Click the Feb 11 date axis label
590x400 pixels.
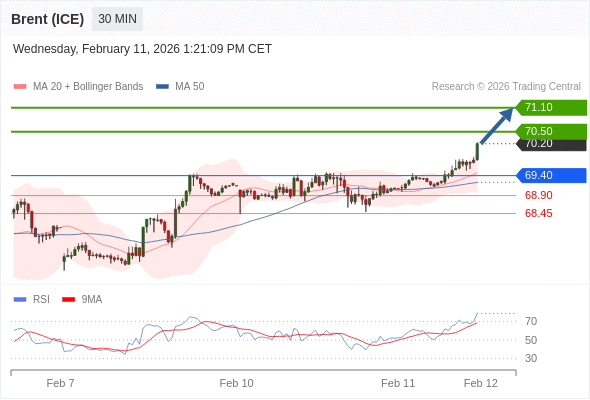(398, 383)
